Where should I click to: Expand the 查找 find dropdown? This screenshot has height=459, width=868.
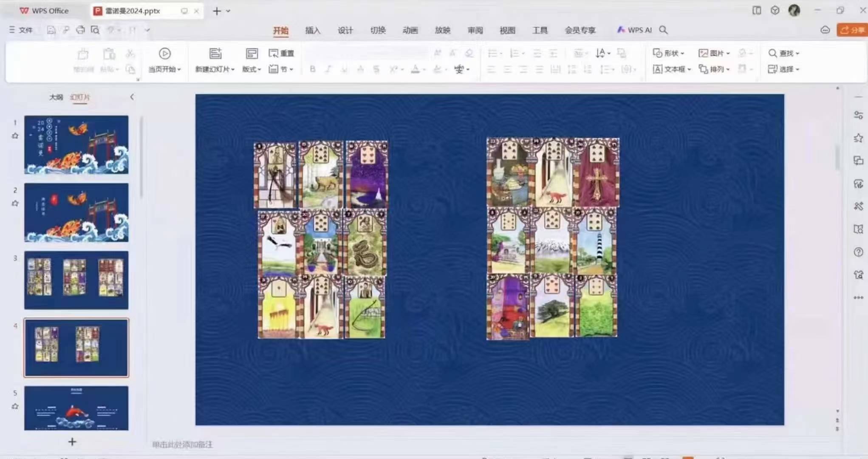coord(797,54)
